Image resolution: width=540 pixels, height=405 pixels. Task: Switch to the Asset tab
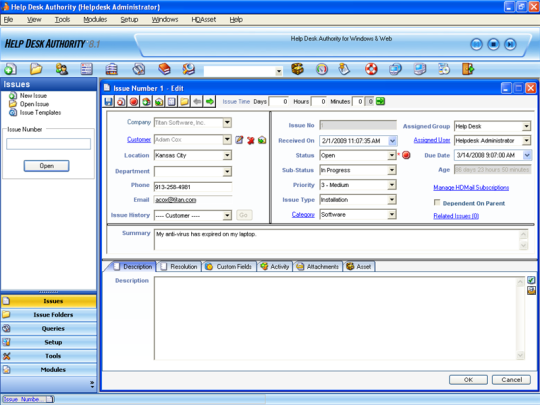(359, 267)
